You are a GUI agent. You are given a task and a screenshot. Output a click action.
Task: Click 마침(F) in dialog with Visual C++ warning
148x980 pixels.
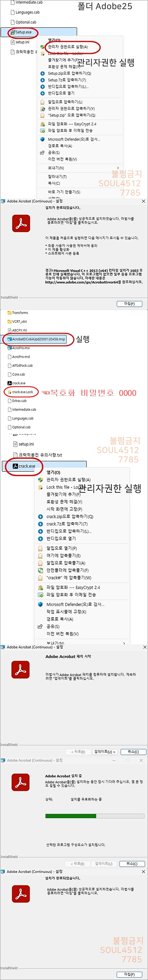[129, 304]
